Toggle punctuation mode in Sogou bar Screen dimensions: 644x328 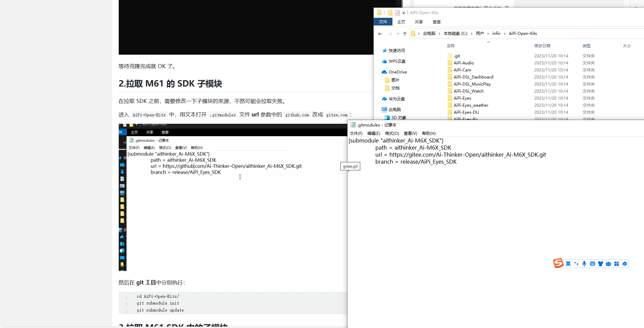(x=576, y=264)
